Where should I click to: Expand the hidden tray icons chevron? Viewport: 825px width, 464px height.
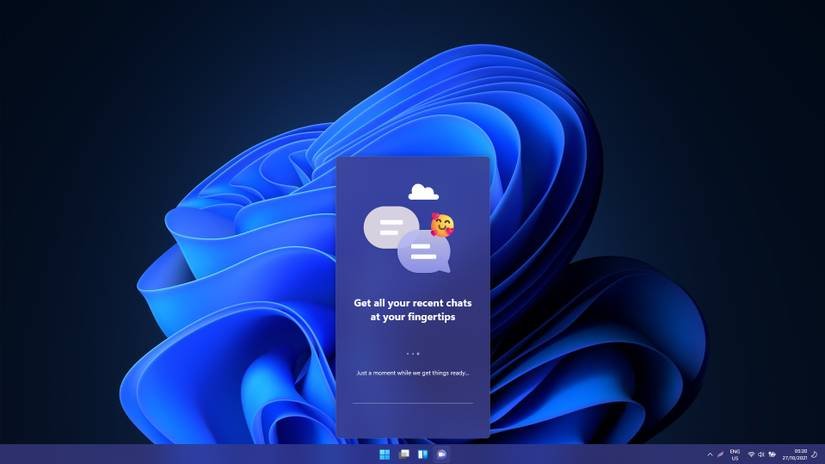coord(710,455)
